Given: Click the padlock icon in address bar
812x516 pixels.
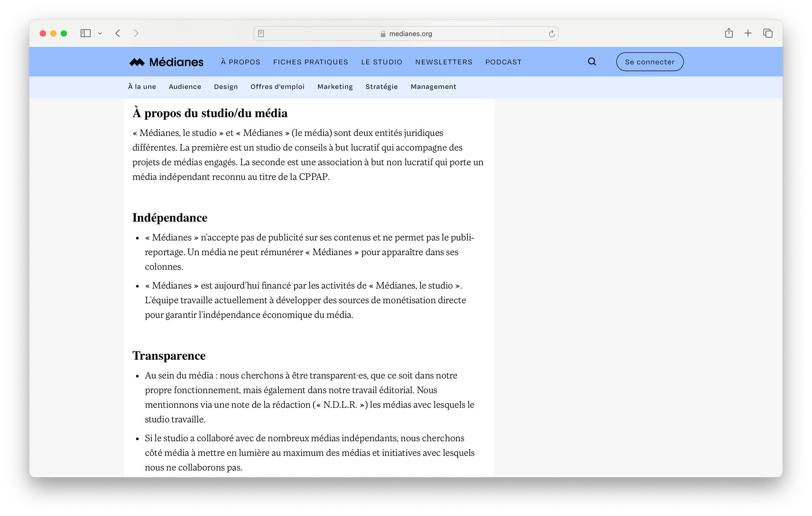Looking at the screenshot, I should tap(383, 34).
